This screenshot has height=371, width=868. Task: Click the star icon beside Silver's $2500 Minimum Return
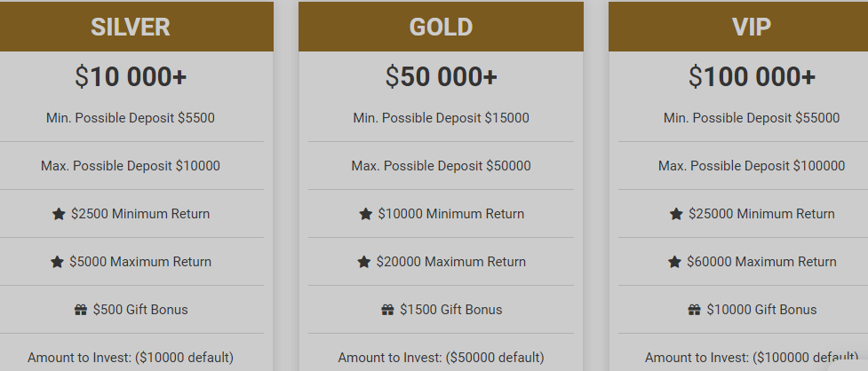59,214
